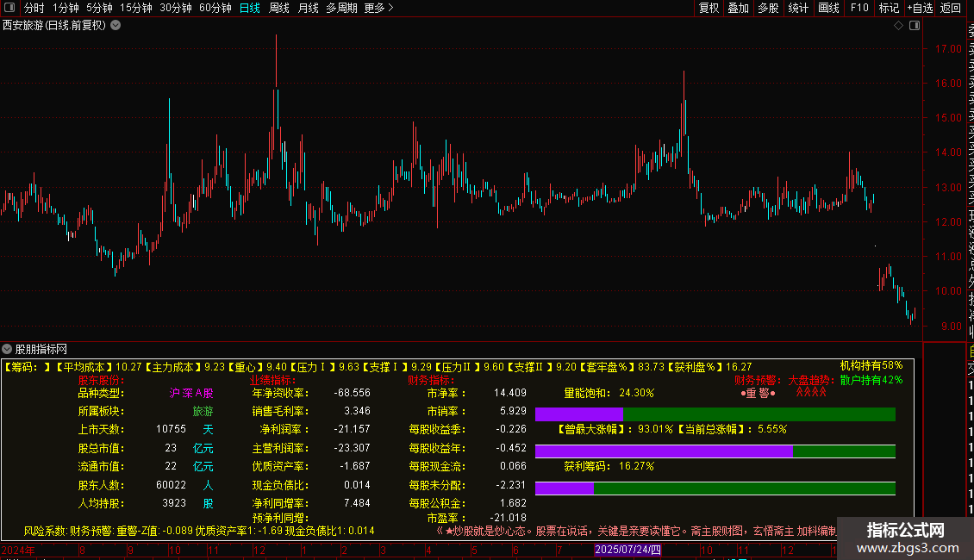
Task: Open the 画线 drawing tools
Action: [828, 8]
